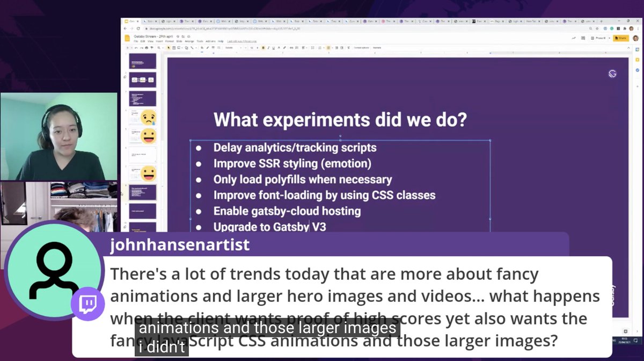
Task: Click the presentation title 'Gatsby Stream'
Action: pos(153,36)
